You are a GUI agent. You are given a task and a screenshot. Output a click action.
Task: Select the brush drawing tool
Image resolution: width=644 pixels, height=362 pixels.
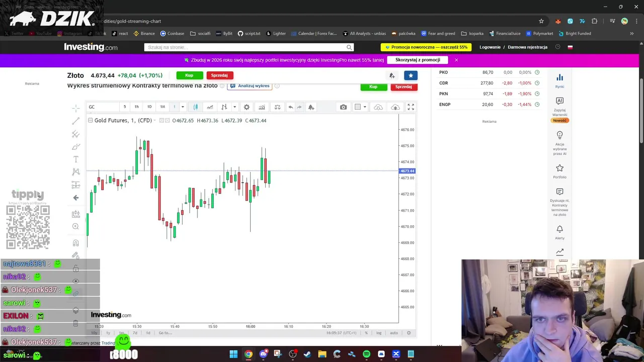tap(76, 147)
